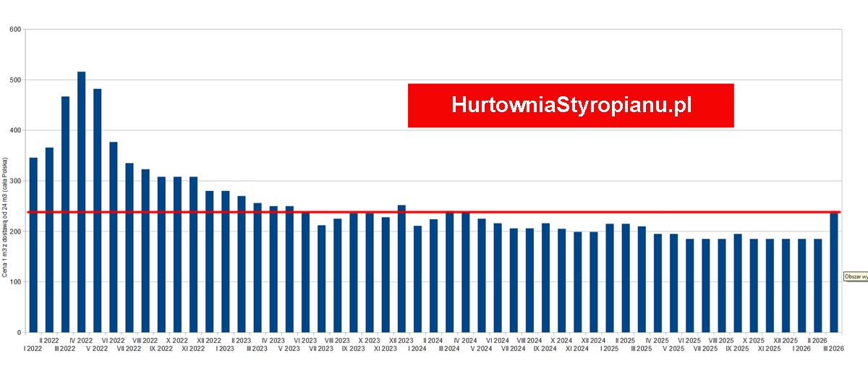This screenshot has height=382, width=868.
Task: Click the 'XII 2023' x-axis label
Action: point(401,340)
